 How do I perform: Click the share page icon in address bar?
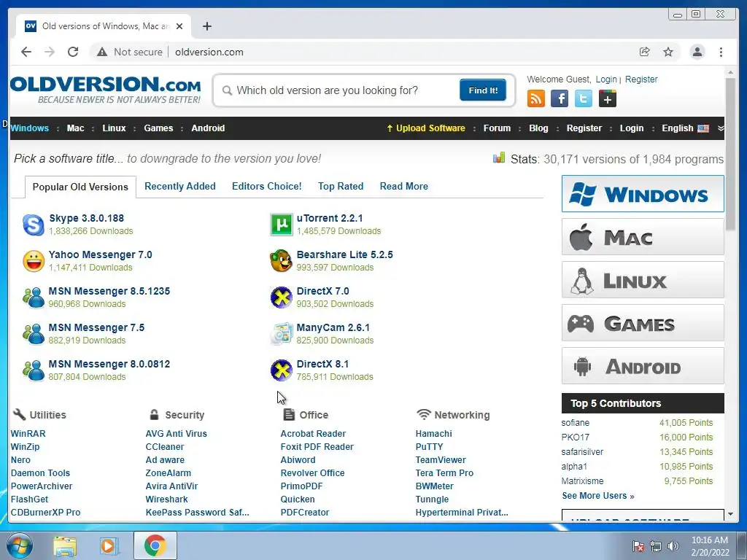[645, 52]
